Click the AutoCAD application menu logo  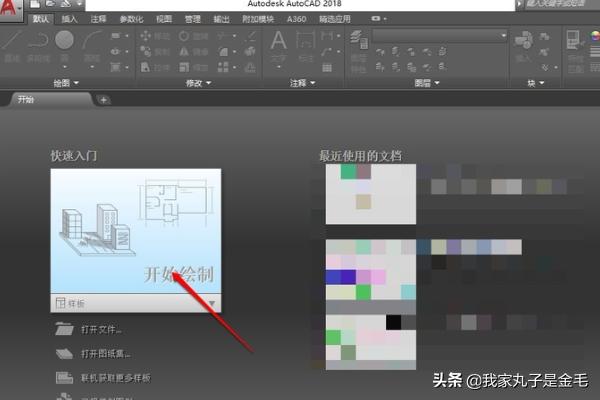coord(11,7)
